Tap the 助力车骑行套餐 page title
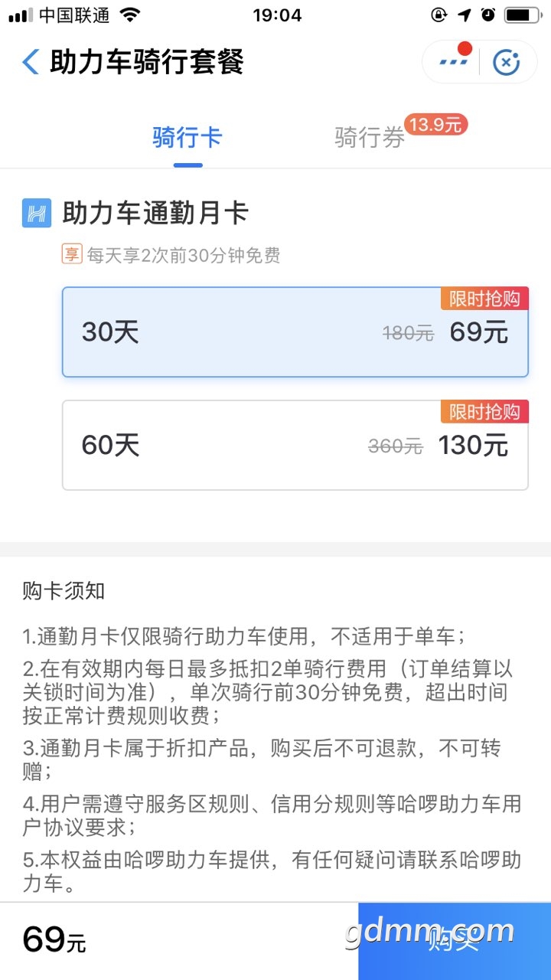 [147, 62]
